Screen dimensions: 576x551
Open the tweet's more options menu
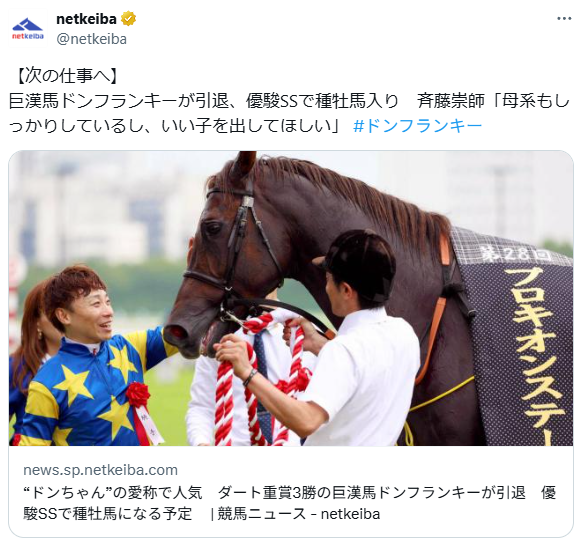click(564, 18)
